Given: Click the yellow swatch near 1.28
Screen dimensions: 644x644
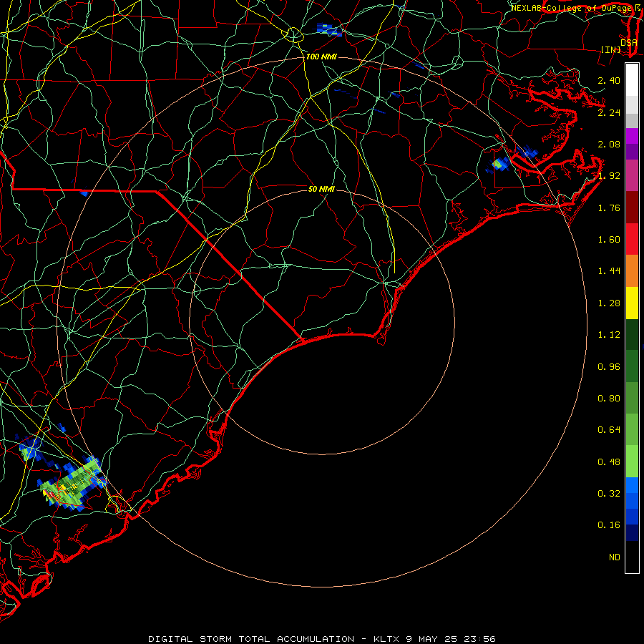Looking at the screenshot, I should 632,303.
